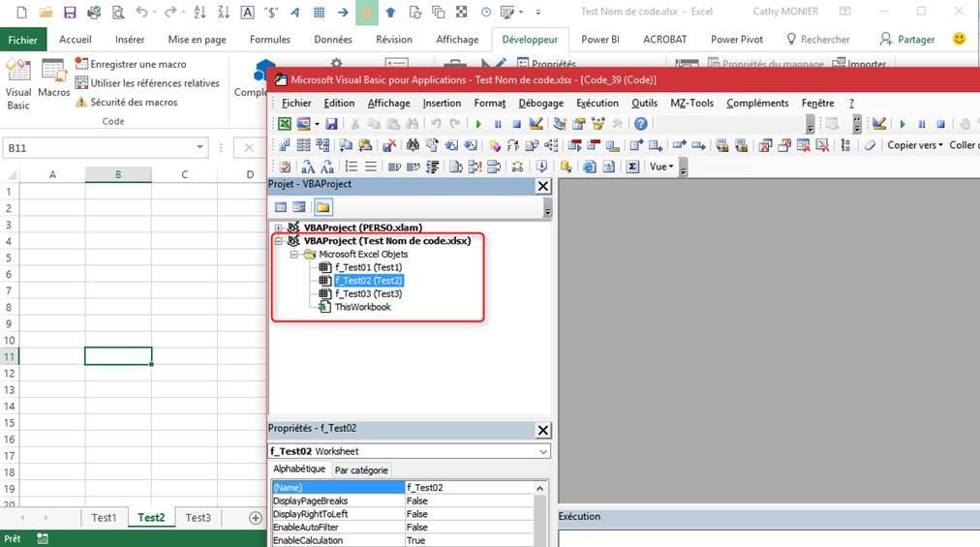The width and height of the screenshot is (980, 547).
Task: Switch to Par catégorie properties tab
Action: pyautogui.click(x=361, y=471)
